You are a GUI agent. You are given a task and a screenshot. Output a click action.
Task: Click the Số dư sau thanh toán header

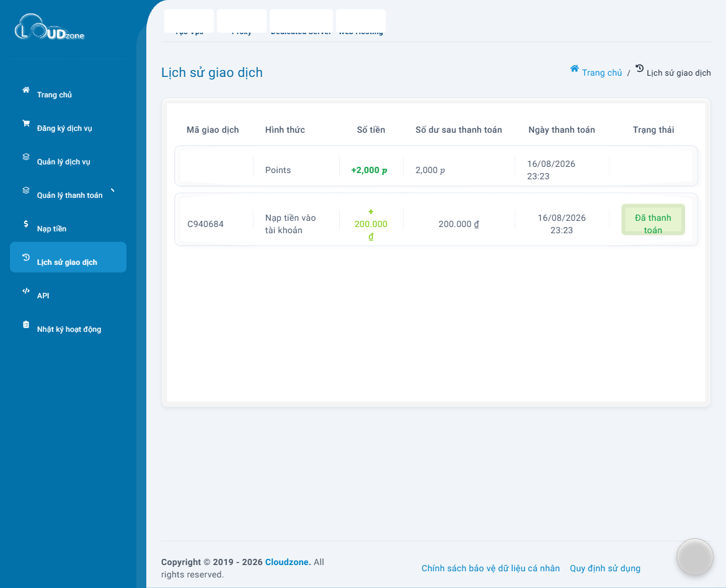pos(458,130)
